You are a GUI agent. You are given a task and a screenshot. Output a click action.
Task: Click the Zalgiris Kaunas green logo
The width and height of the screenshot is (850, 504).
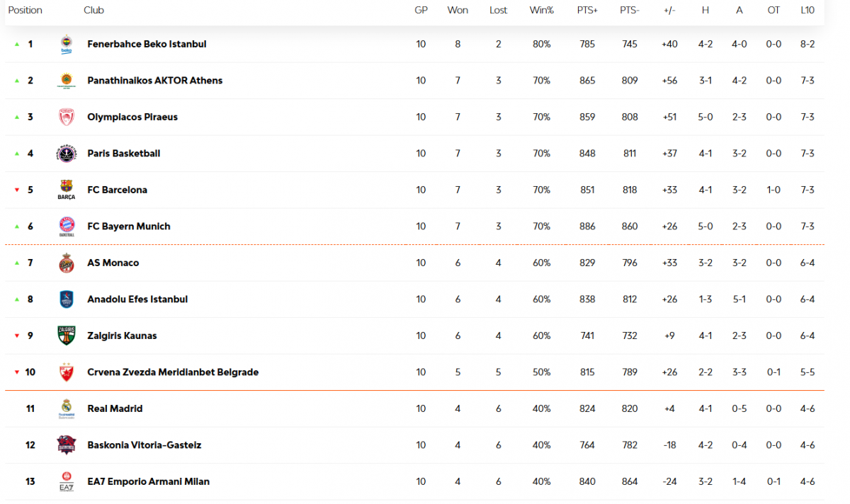coord(66,336)
